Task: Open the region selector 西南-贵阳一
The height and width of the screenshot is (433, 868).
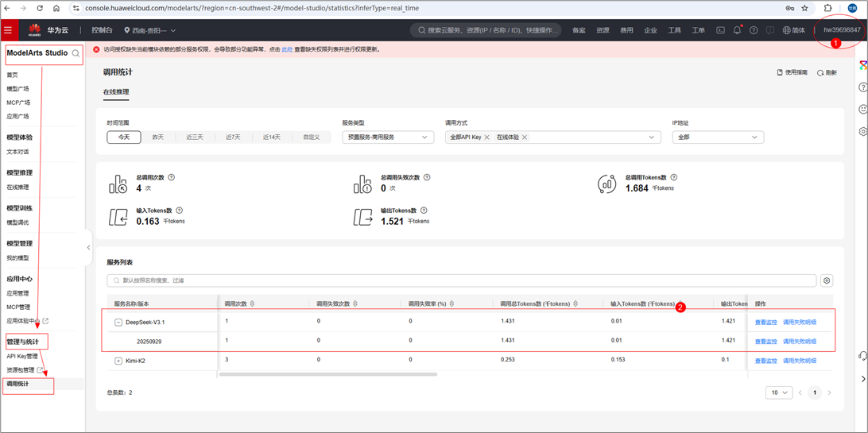Action: (x=150, y=30)
